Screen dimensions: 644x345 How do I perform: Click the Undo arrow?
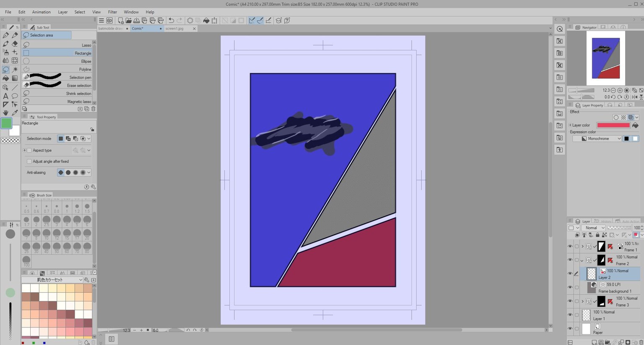click(171, 20)
